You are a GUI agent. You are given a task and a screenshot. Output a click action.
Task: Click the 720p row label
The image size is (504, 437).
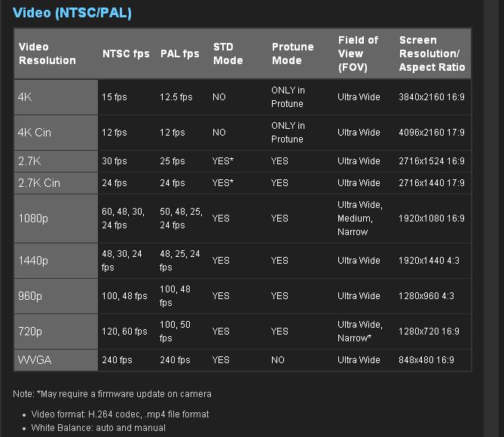(30, 332)
